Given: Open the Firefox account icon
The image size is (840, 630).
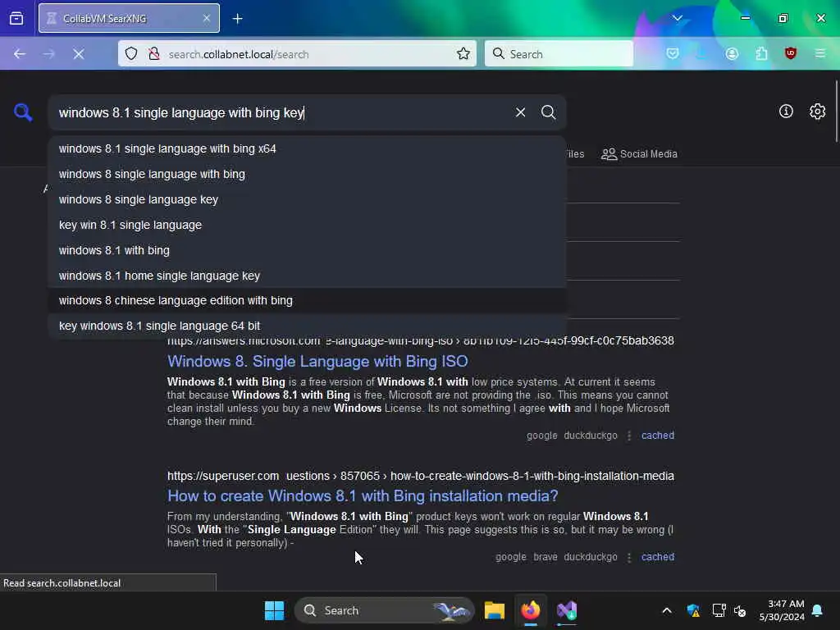Looking at the screenshot, I should tap(732, 53).
